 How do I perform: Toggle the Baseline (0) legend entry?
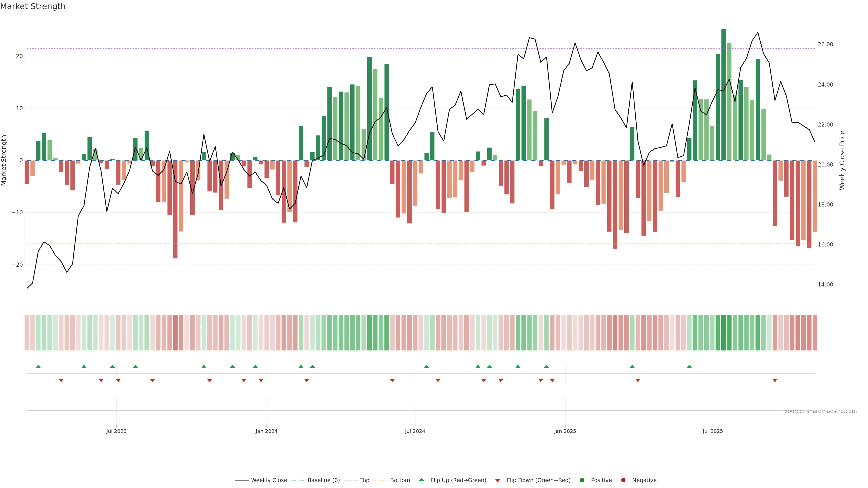pyautogui.click(x=323, y=480)
